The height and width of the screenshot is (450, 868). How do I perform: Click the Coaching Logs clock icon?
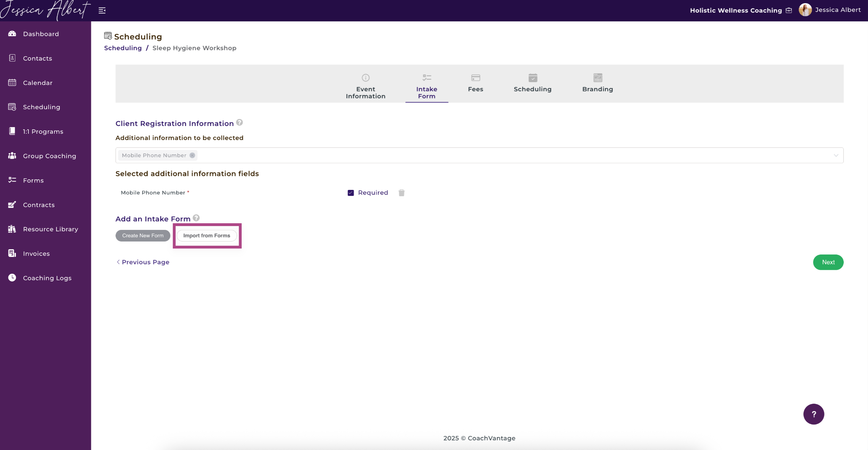(12, 278)
